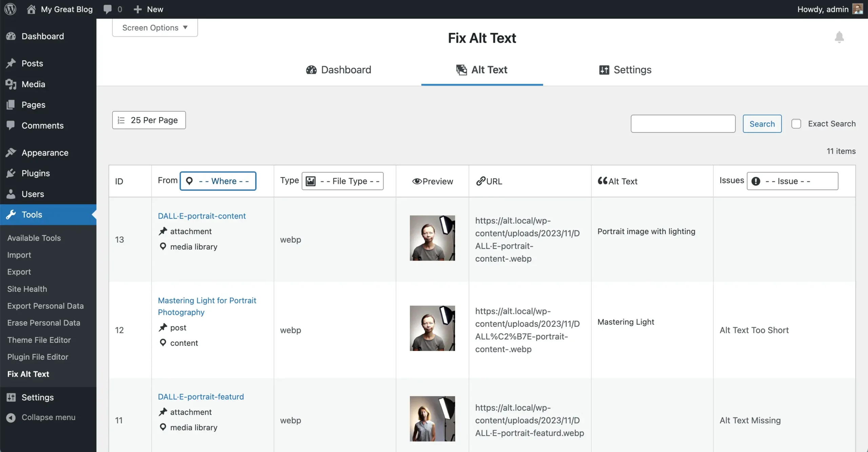This screenshot has height=452, width=868.
Task: Switch to the plugin Dashboard tab
Action: (338, 70)
